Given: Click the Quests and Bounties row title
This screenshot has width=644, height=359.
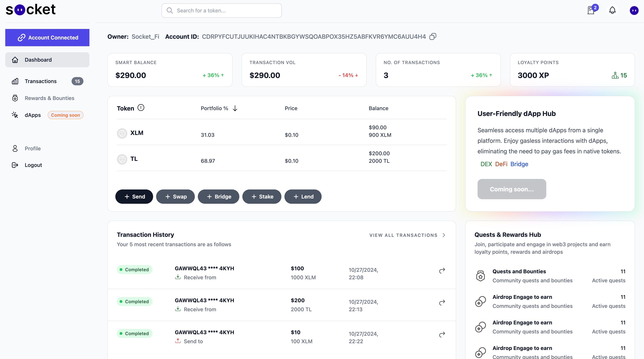Looking at the screenshot, I should tap(519, 271).
